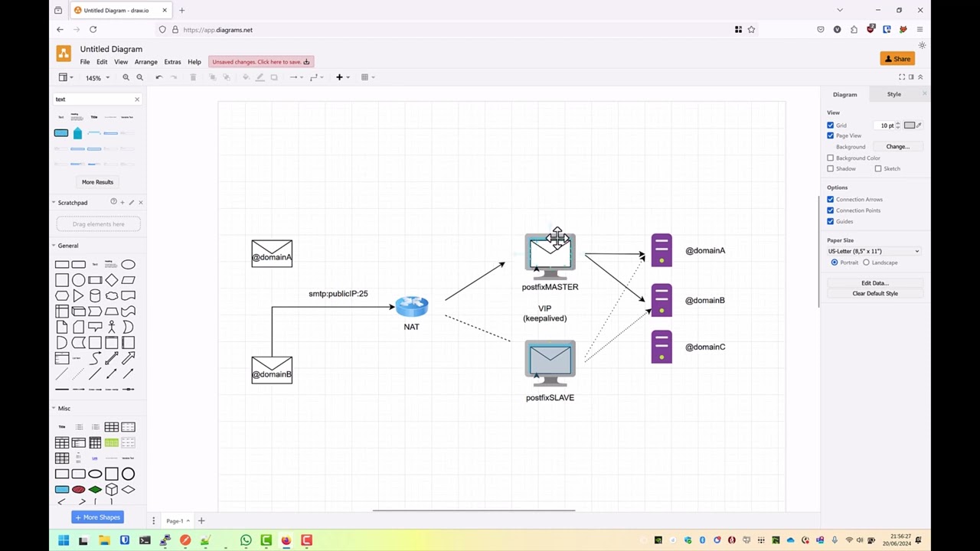Click the To Back toolbar icon
Image resolution: width=980 pixels, height=551 pixels.
(x=226, y=77)
